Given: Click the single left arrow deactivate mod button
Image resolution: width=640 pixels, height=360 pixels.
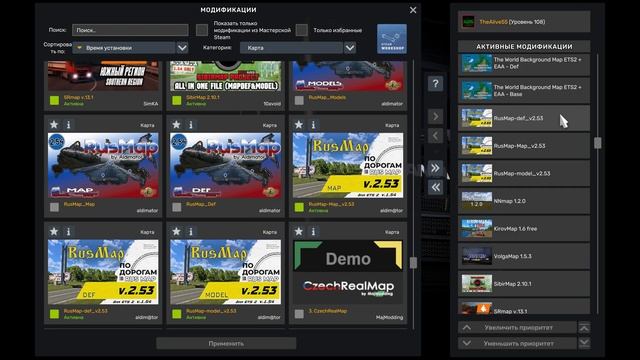Looking at the screenshot, I should tap(435, 136).
